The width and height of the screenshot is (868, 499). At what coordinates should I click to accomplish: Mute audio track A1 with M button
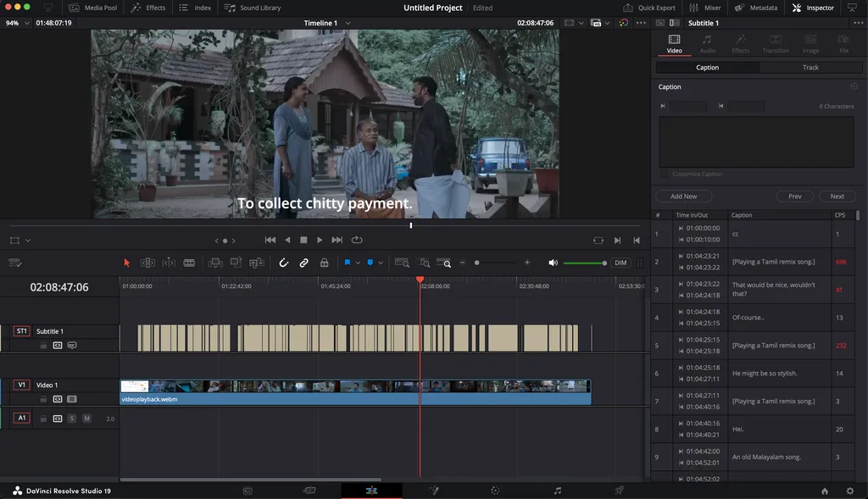click(86, 419)
